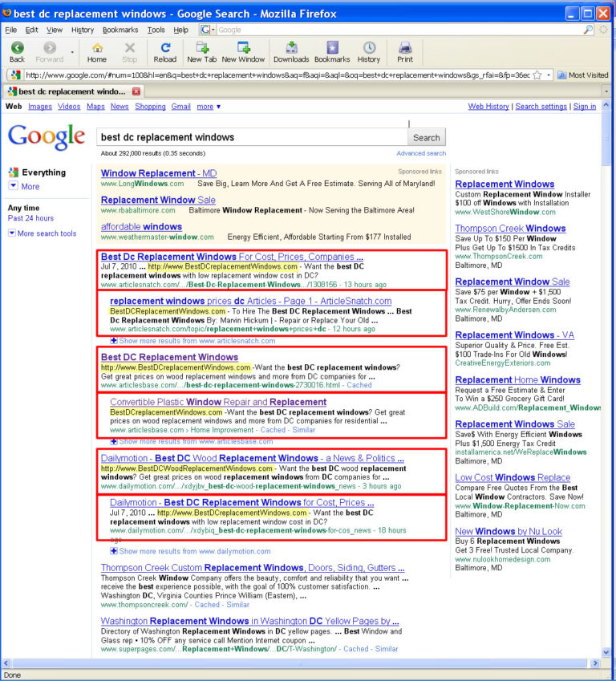Viewport: 616px width, 681px height.
Task: Open the Bookmarks menu in menu bar
Action: coord(120,30)
